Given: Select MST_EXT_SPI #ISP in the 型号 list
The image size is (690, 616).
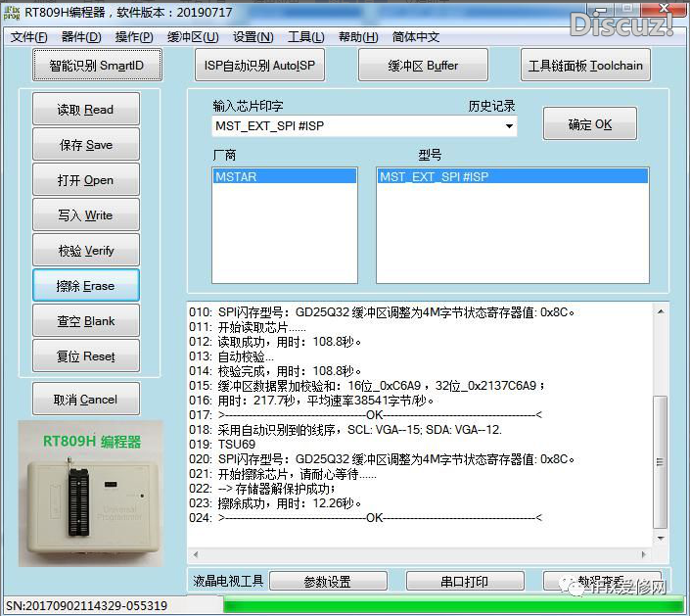Looking at the screenshot, I should pyautogui.click(x=513, y=176).
